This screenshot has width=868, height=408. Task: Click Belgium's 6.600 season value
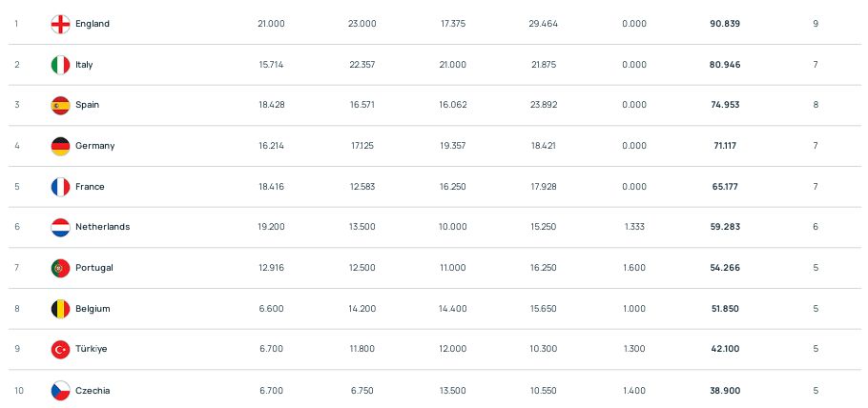pyautogui.click(x=271, y=309)
